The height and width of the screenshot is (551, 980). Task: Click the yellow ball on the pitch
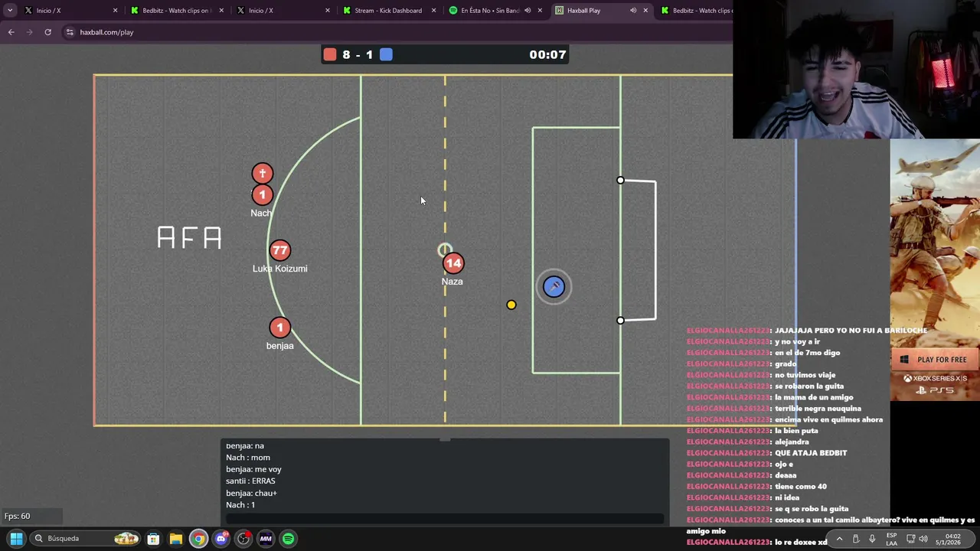coord(511,305)
